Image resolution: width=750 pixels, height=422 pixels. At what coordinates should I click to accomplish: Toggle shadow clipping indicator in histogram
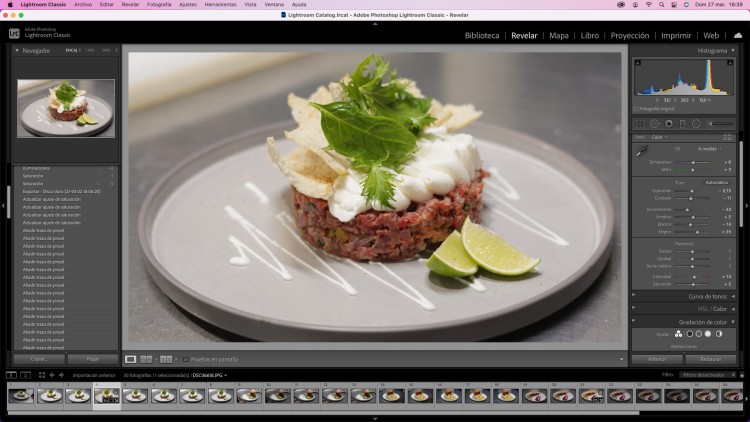[x=638, y=63]
